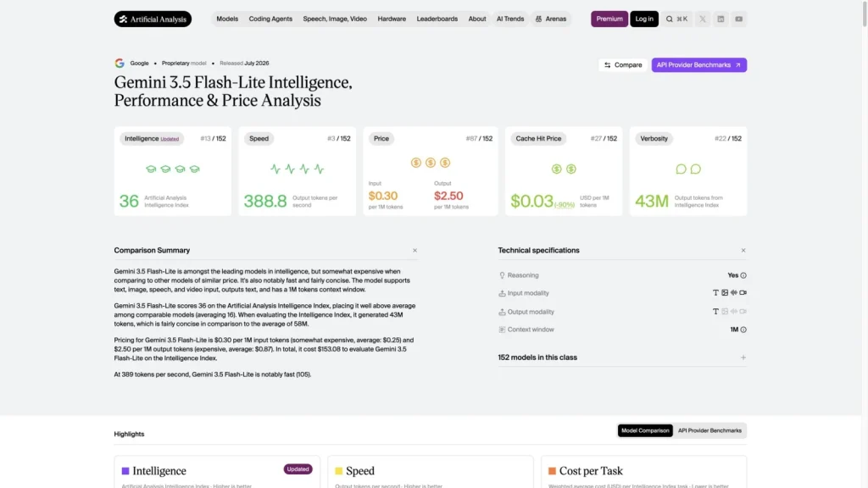
Task: Open the LinkedIn icon link
Action: (x=721, y=19)
